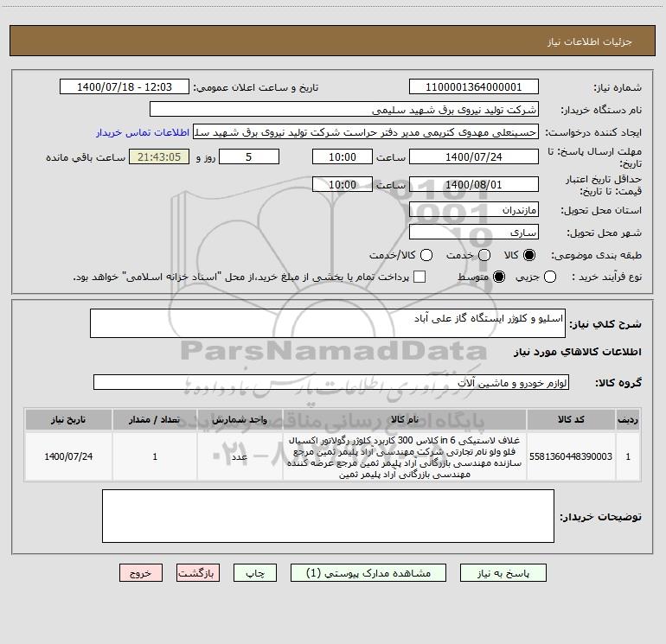
Task: Click the نام دستگاه خریدار field
Action: [344, 110]
